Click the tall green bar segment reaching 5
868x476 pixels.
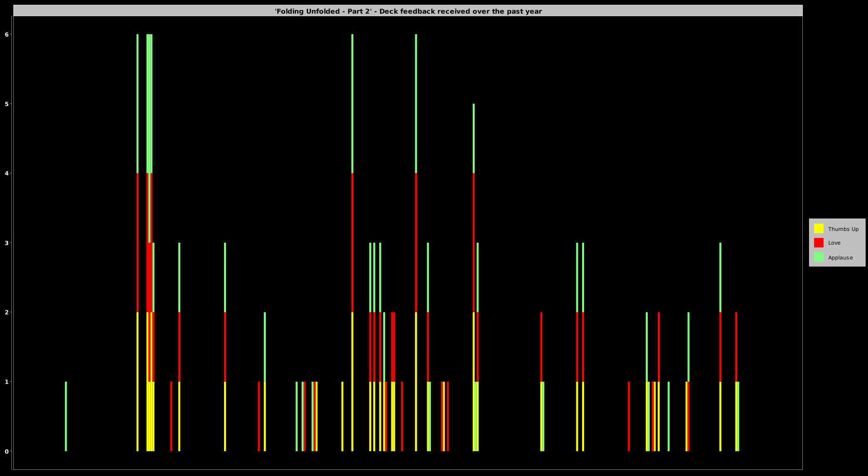(x=474, y=139)
